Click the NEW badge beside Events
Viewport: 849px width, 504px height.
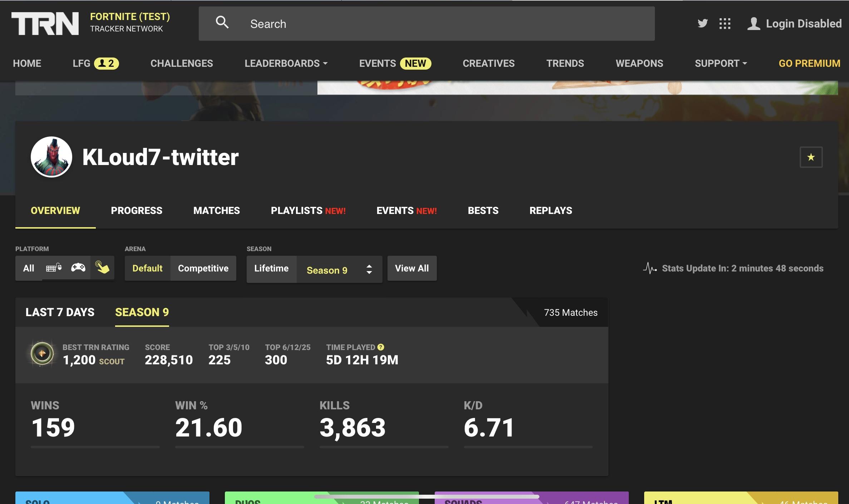click(x=415, y=63)
